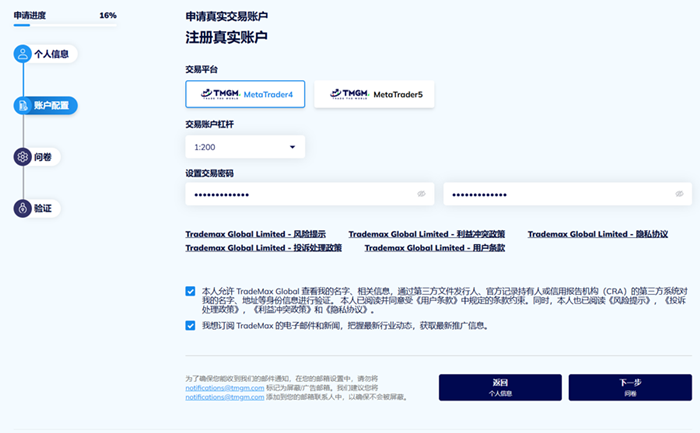Screen dimensions: 700x433
Task: Click the 注册真实账户 heading
Action: pyautogui.click(x=226, y=37)
